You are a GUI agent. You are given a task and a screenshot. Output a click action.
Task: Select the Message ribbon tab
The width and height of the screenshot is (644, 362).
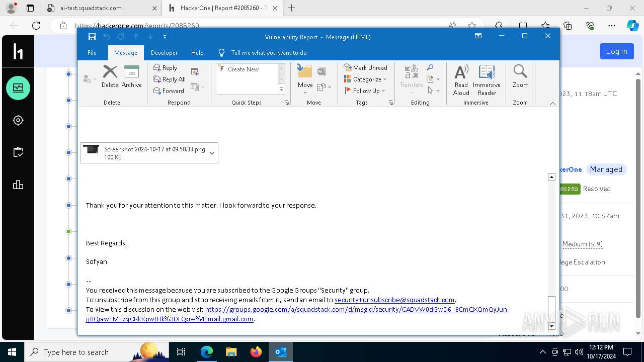point(126,53)
